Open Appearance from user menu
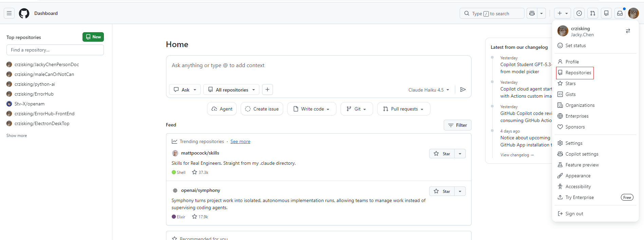Image resolution: width=644 pixels, height=240 pixels. (595, 176)
